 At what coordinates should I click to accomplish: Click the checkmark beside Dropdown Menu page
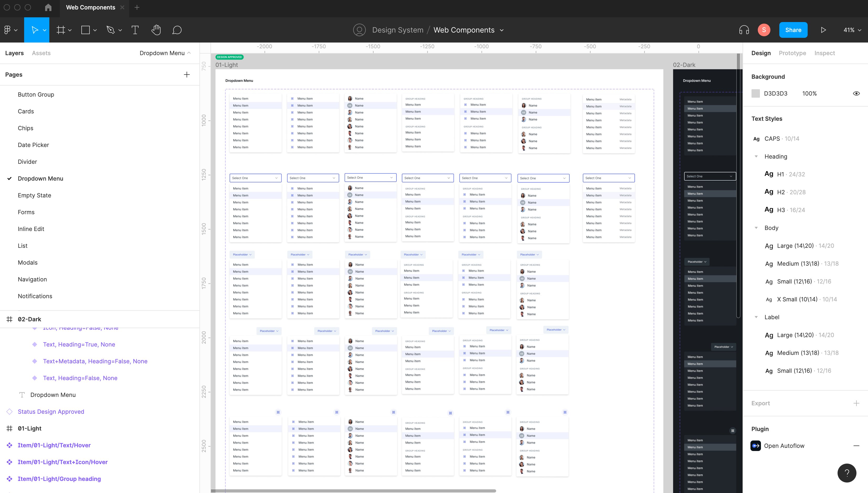9,179
